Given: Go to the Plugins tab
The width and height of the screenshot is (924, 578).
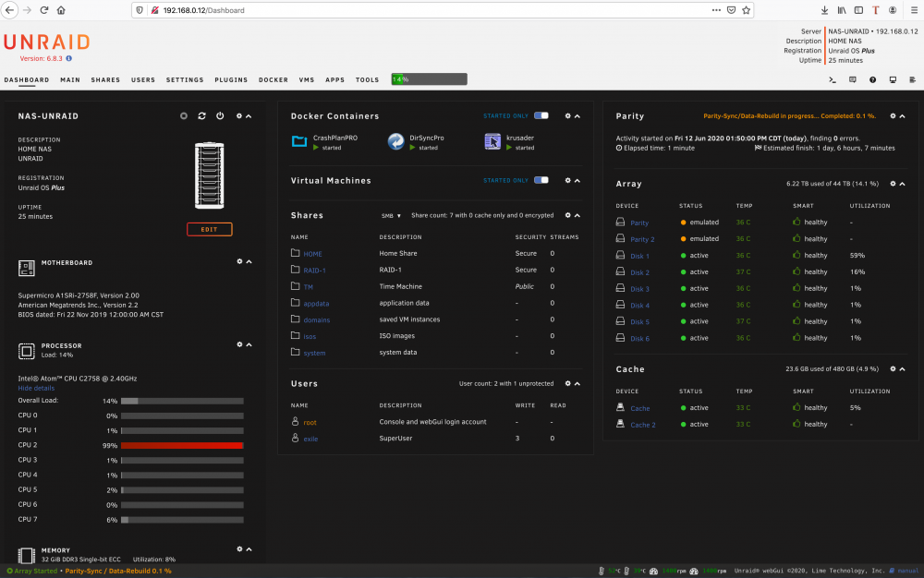Looking at the screenshot, I should [x=231, y=80].
